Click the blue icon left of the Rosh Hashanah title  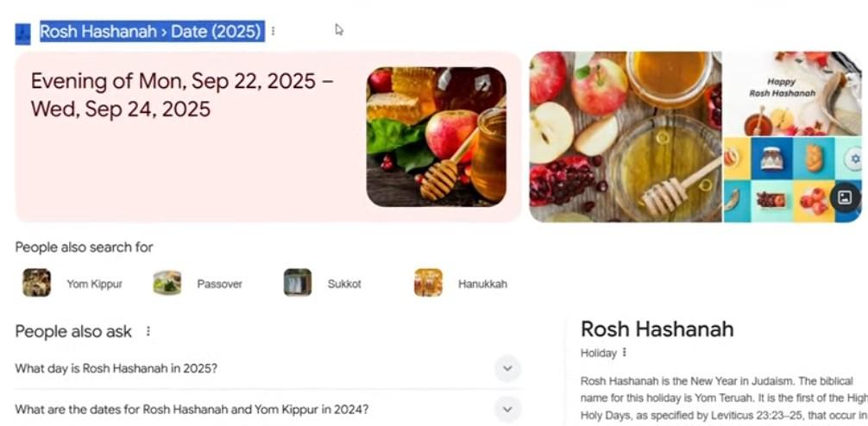tap(22, 34)
